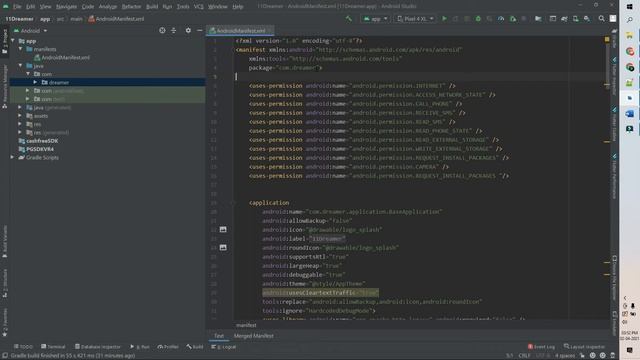Open the Database Inspector tool window
This screenshot has width=640, height=360.
click(98, 347)
